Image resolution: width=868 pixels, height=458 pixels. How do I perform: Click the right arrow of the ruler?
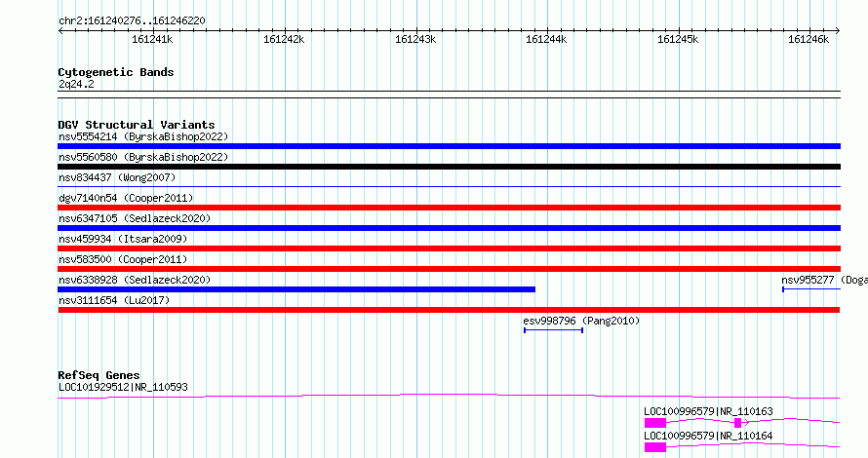point(838,31)
